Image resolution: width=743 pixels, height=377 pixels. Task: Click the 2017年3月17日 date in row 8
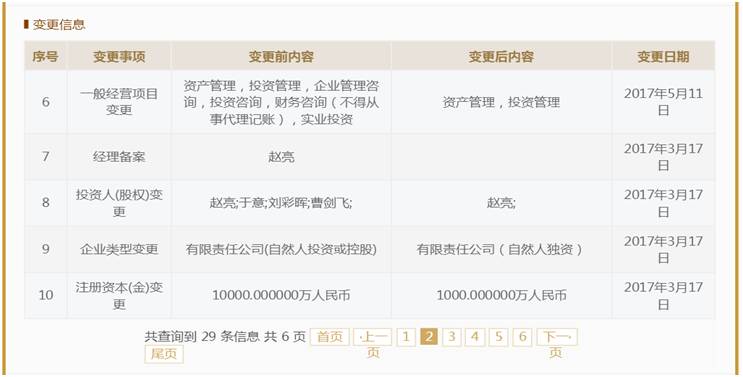pyautogui.click(x=663, y=203)
